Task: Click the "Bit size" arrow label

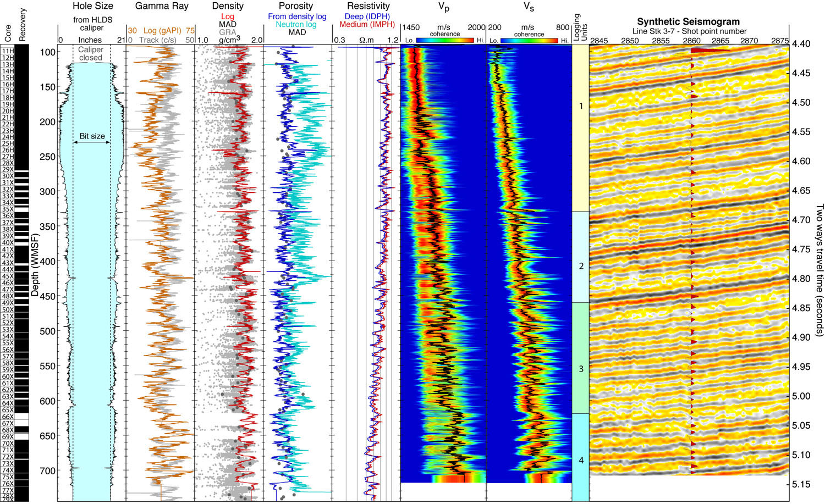Action: coord(92,136)
